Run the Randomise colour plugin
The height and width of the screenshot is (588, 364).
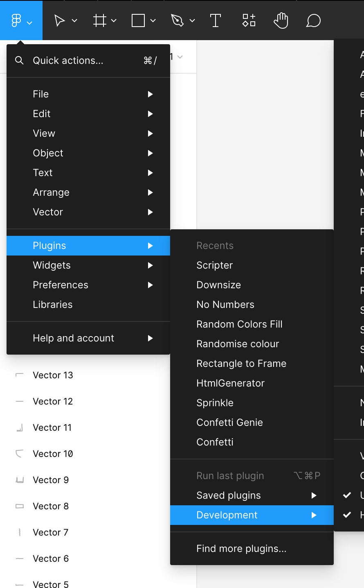point(252,344)
